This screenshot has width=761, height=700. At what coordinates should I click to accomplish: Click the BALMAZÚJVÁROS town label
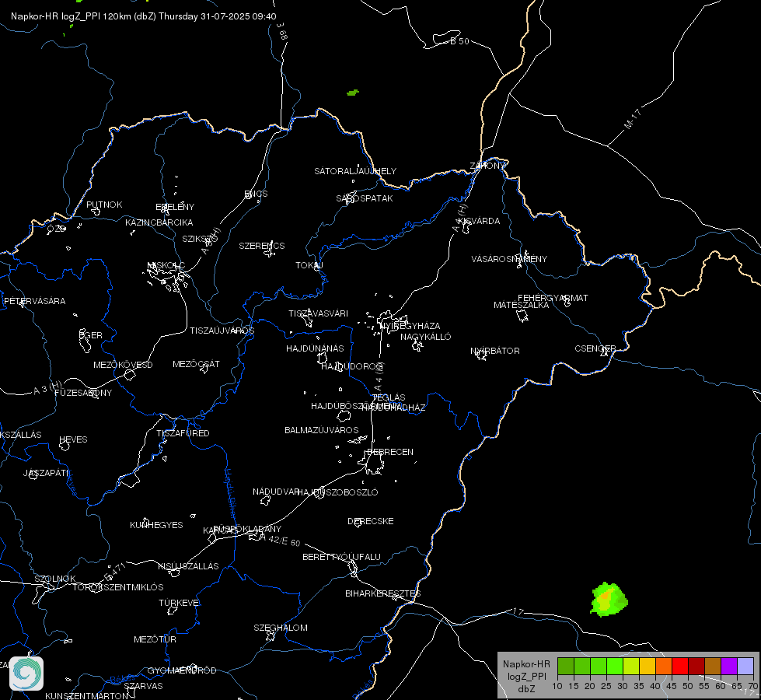pyautogui.click(x=322, y=430)
